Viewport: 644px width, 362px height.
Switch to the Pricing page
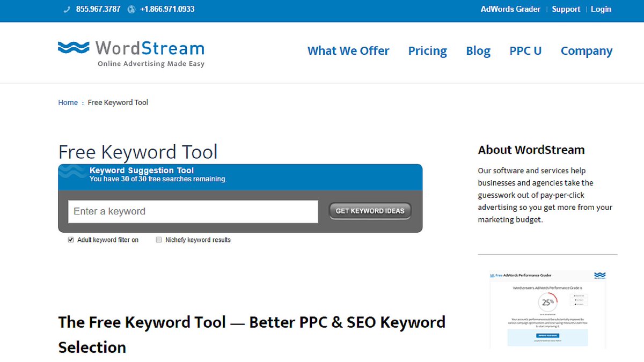coord(427,50)
